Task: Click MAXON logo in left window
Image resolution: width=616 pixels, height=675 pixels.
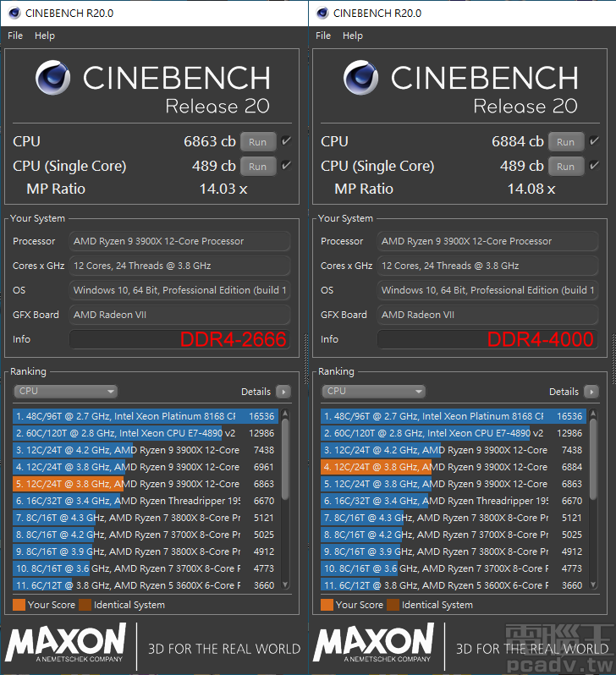Action: pyautogui.click(x=65, y=643)
